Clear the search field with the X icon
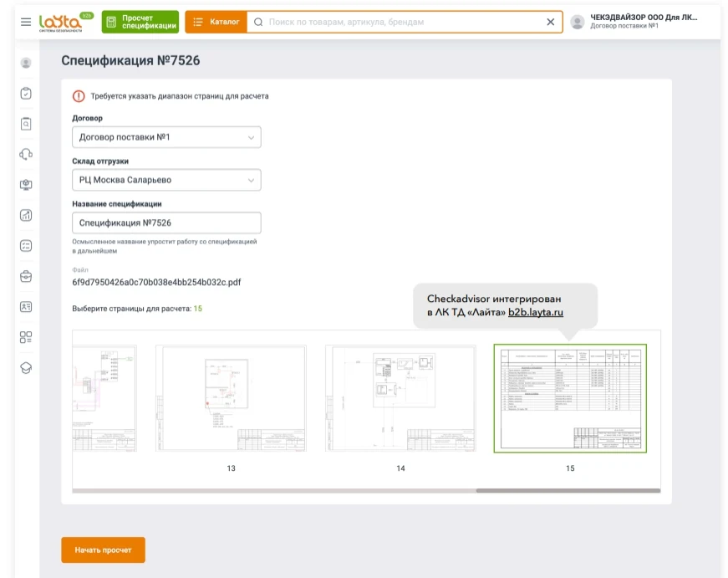 (x=551, y=22)
